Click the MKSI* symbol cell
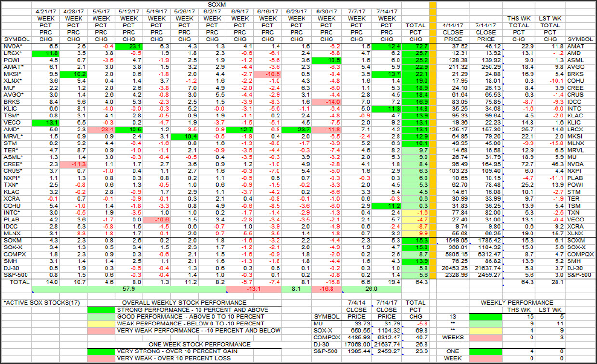Screen dimensions: 597x364 point(17,74)
